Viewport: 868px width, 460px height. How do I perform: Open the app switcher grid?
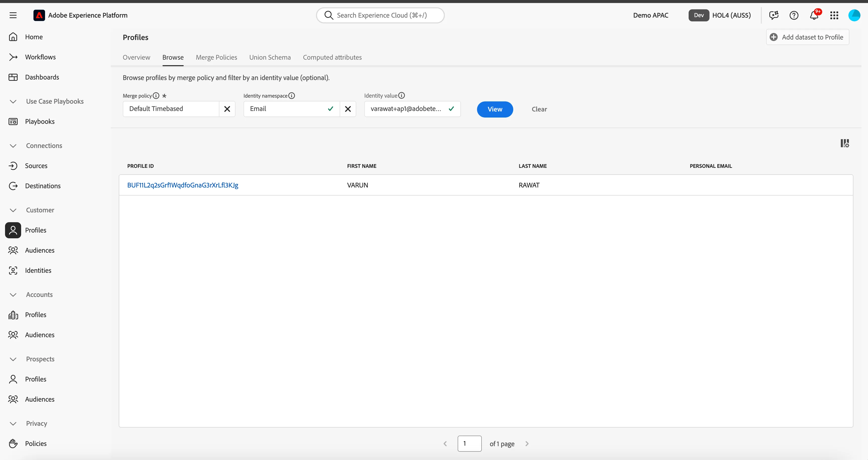point(834,15)
